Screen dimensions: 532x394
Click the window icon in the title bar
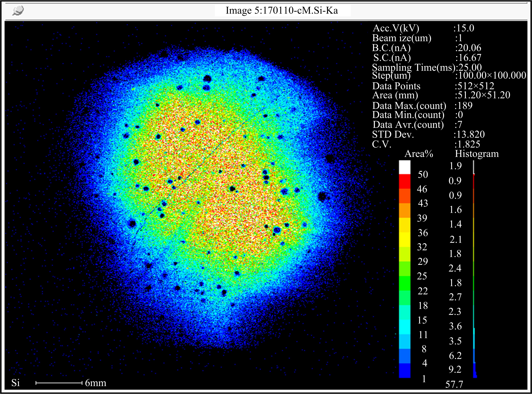(x=18, y=11)
